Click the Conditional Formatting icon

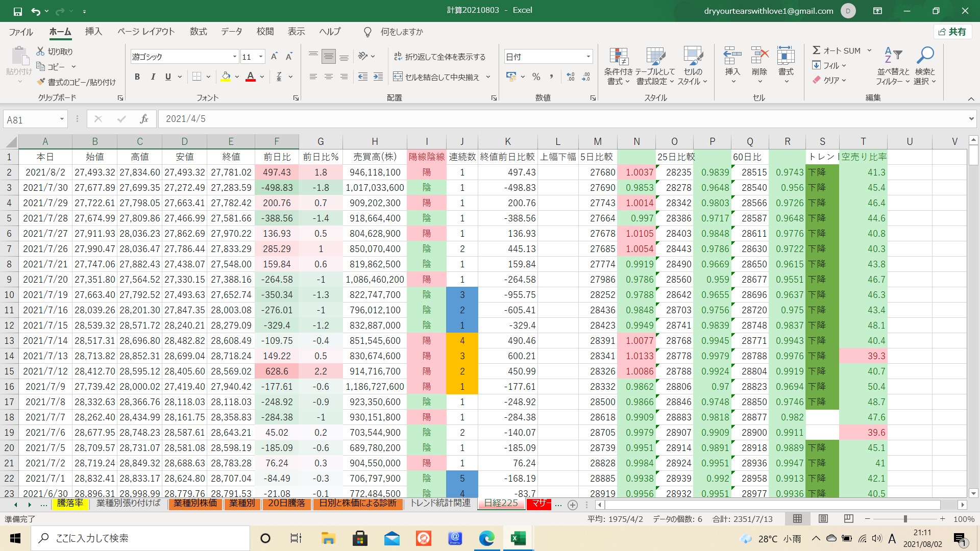(618, 57)
